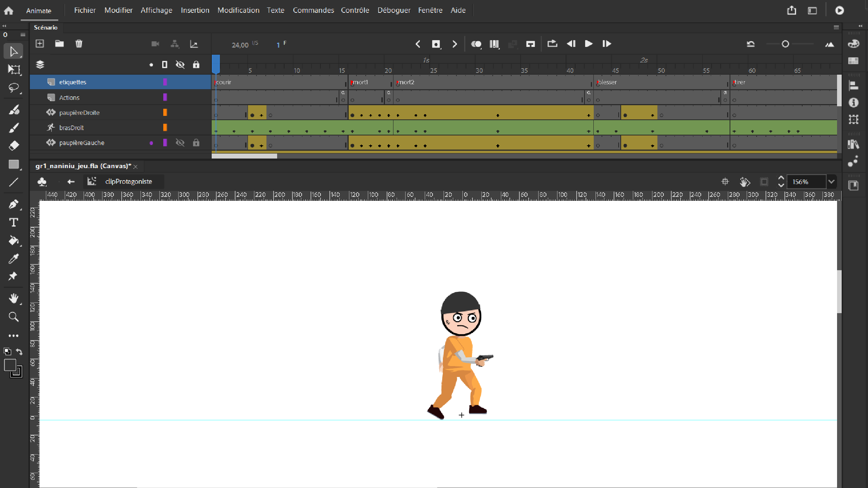
Task: Delete layer with trash icon
Action: click(x=79, y=44)
